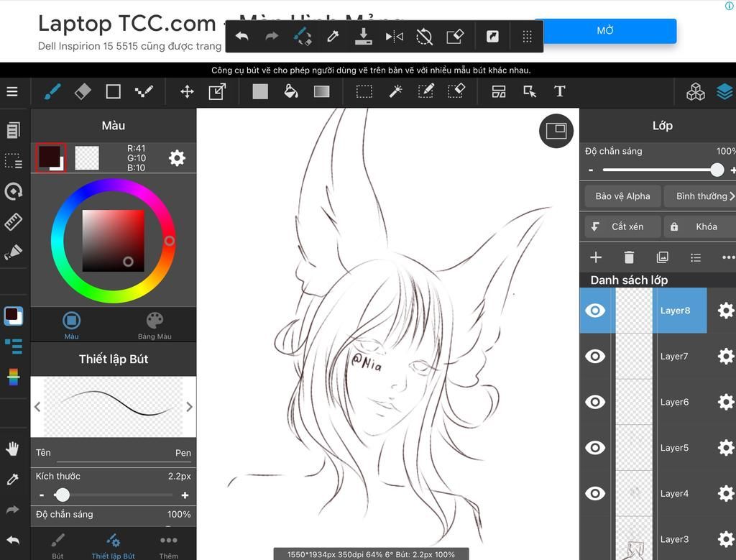Select the Bucket fill tool
This screenshot has width=736, height=560.
(x=291, y=91)
